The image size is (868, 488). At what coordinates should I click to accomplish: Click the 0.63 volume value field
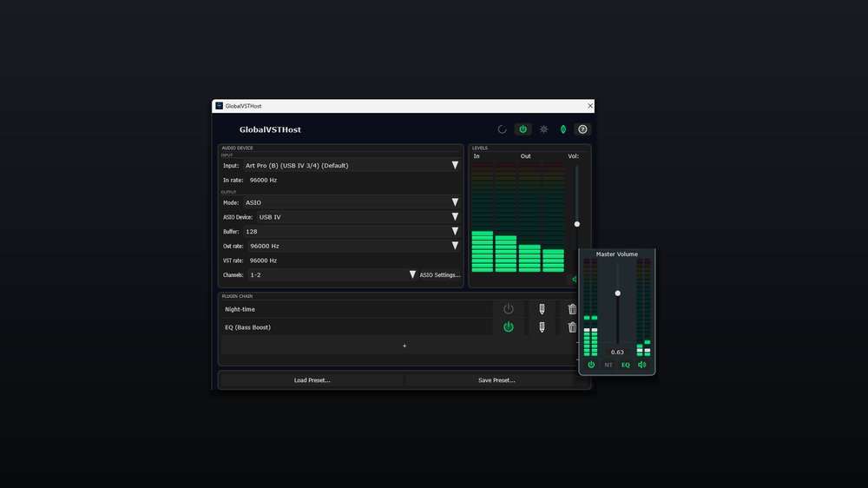[x=617, y=352]
